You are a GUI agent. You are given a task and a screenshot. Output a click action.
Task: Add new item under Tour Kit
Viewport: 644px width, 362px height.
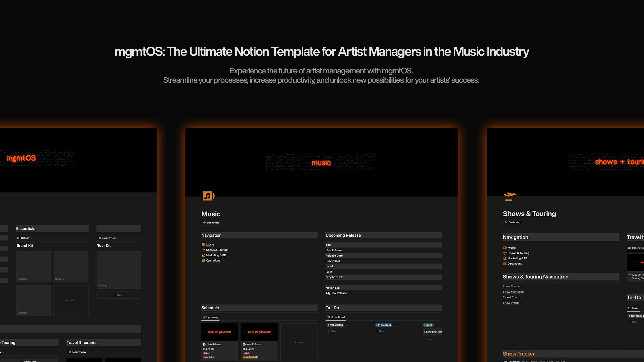click(x=118, y=295)
